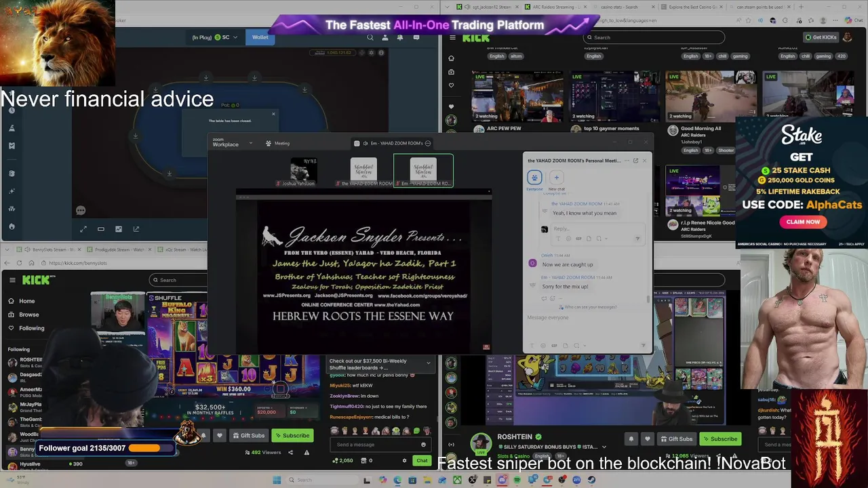Expand screenshot options arrow in Message everyone toolbar
The height and width of the screenshot is (488, 868).
point(584,346)
